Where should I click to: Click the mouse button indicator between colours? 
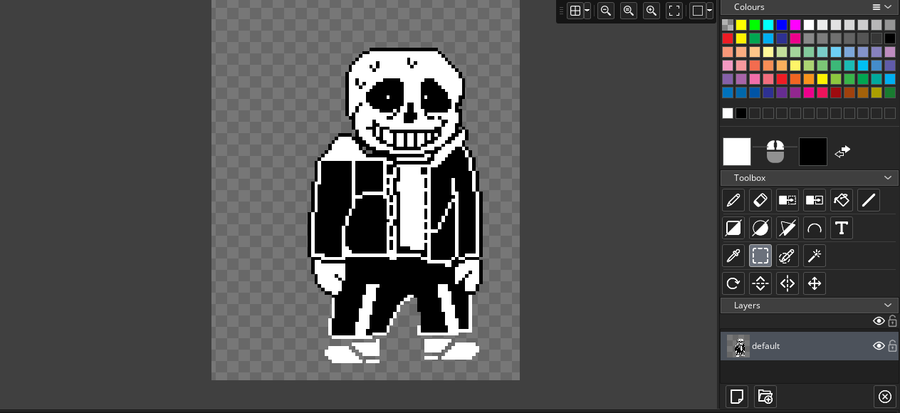pos(775,151)
